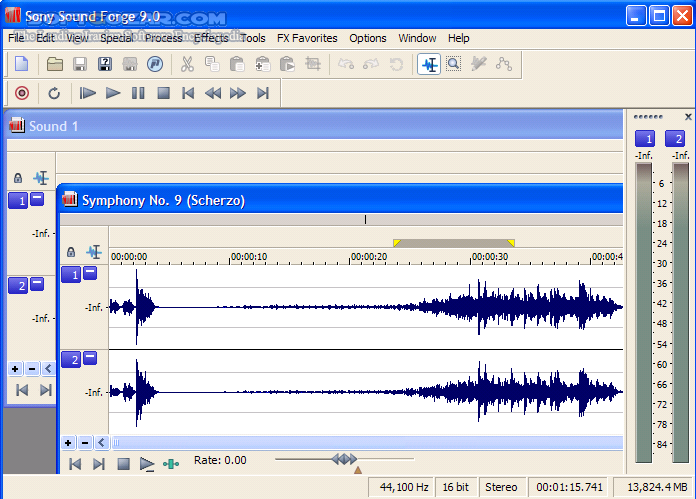The height and width of the screenshot is (499, 696).
Task: Toggle the lock icon in the Sound 1 window
Action: click(18, 178)
